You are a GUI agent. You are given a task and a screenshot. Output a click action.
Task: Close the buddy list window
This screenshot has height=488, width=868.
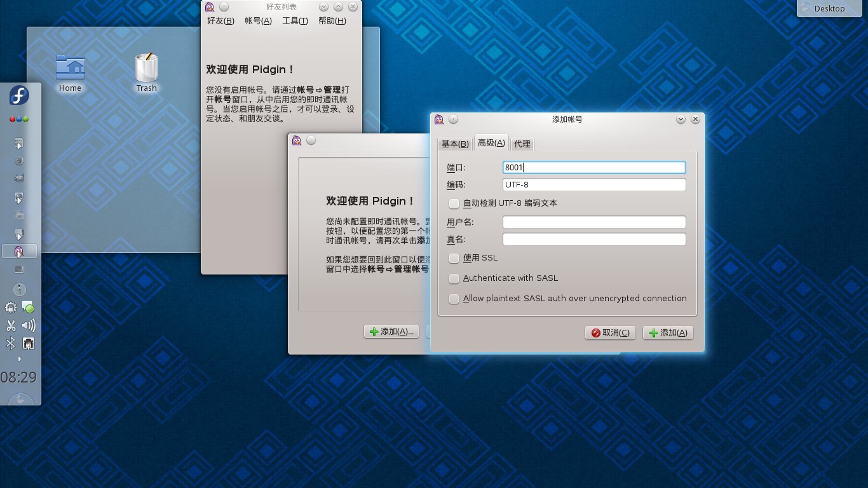(x=353, y=7)
